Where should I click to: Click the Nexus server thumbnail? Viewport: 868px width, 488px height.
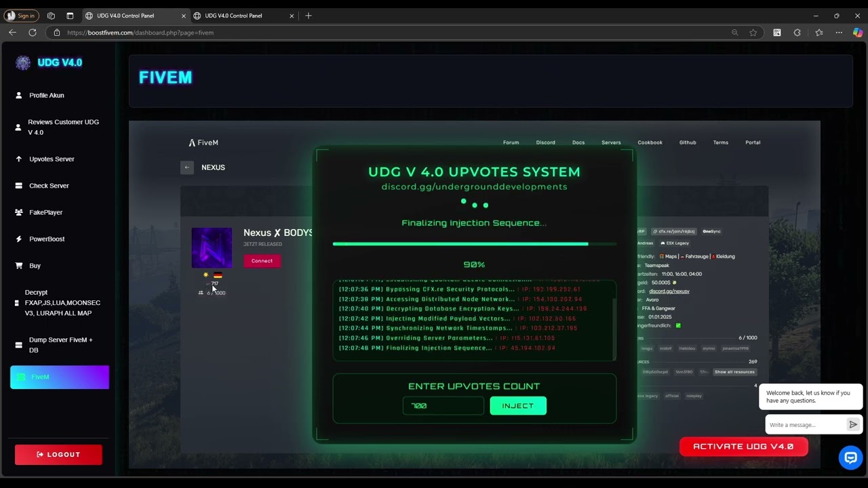(x=212, y=248)
